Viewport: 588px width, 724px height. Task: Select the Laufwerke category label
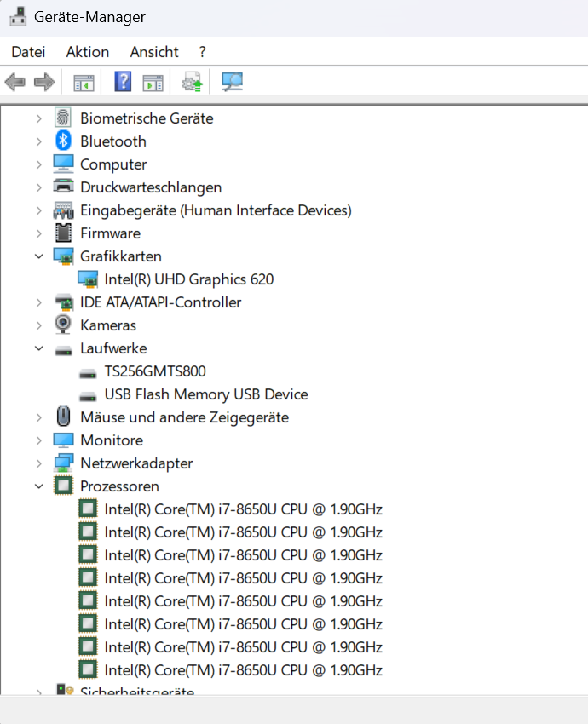point(113,348)
